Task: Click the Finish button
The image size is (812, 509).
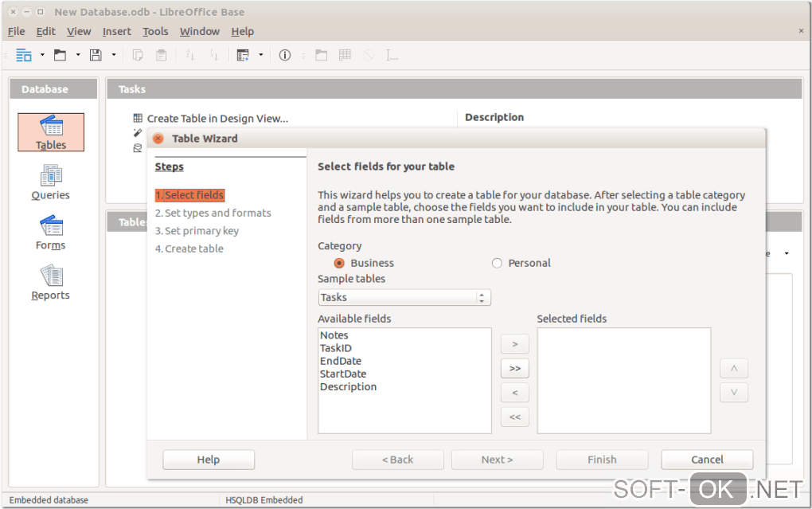Action: pyautogui.click(x=603, y=460)
